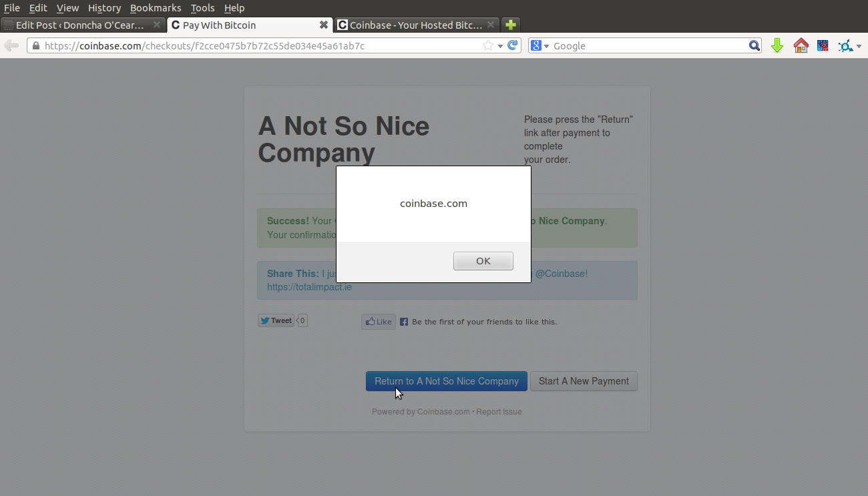Open the totalimpact.ie link
The image size is (868, 496).
(x=309, y=286)
